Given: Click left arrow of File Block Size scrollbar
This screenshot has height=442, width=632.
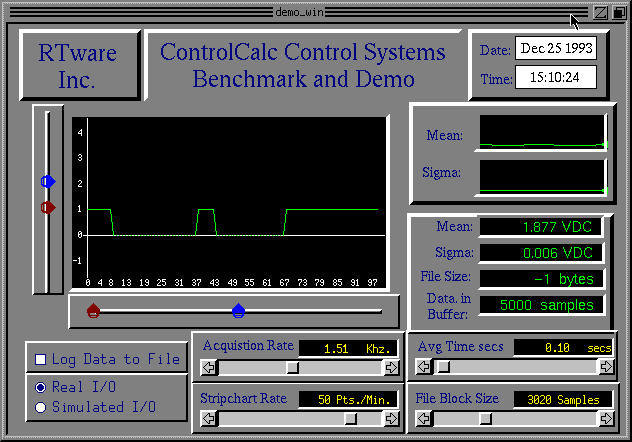Looking at the screenshot, I should 422,418.
